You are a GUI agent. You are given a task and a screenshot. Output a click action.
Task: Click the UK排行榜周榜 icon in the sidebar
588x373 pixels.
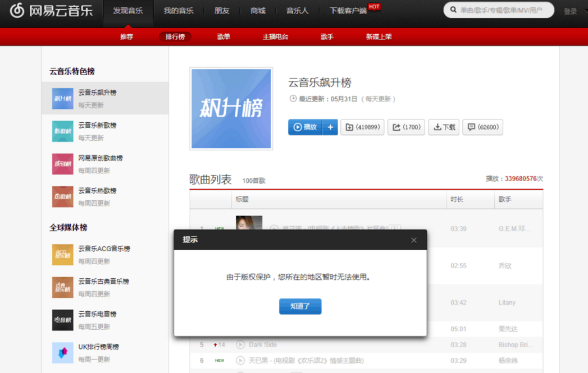pos(62,353)
